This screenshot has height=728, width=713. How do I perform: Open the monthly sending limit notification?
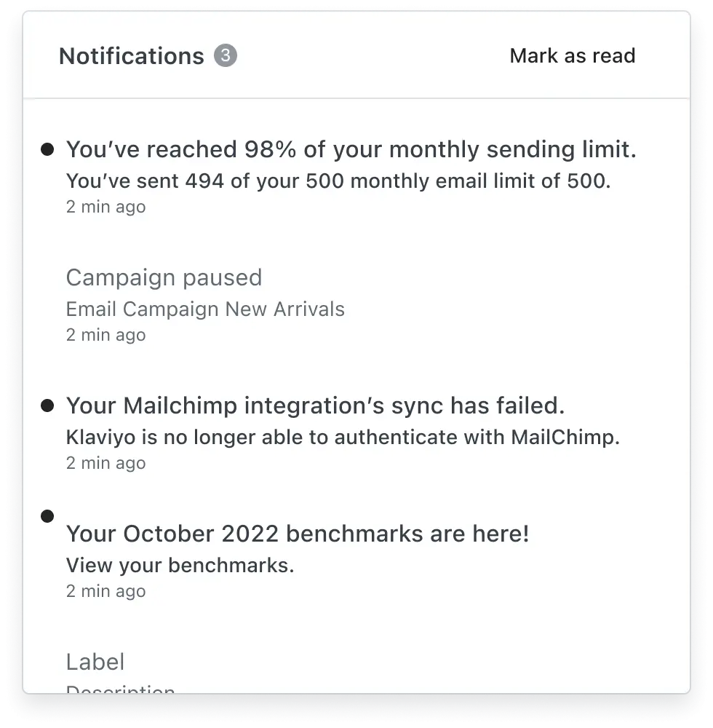click(x=351, y=149)
